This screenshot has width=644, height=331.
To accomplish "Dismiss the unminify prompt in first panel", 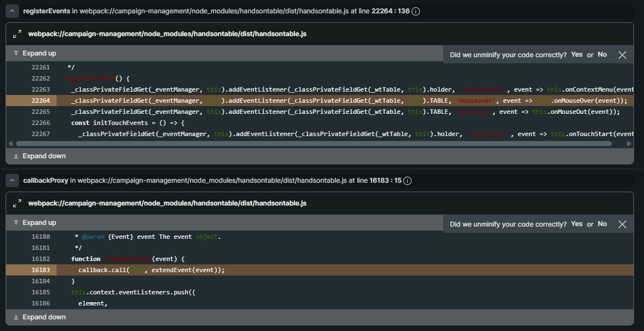I will pos(622,54).
